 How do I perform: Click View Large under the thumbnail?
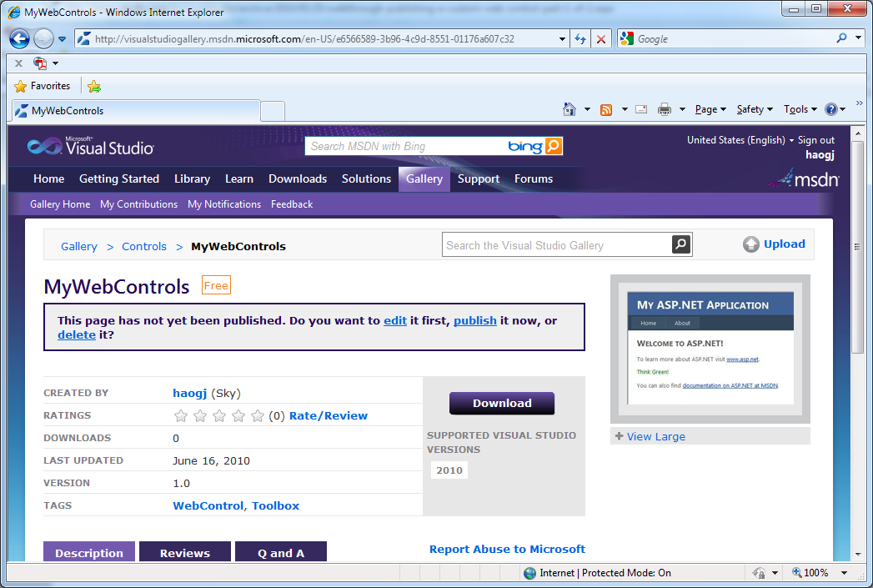click(x=656, y=436)
